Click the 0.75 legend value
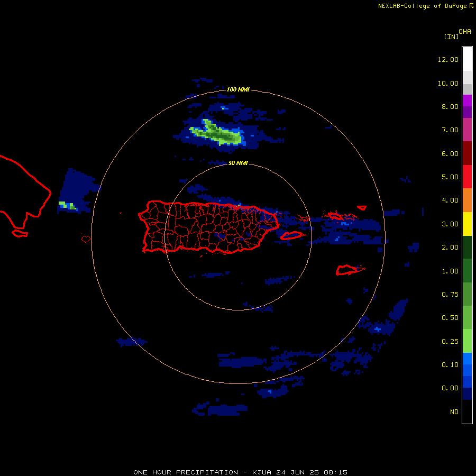476x476 pixels. pos(450,295)
